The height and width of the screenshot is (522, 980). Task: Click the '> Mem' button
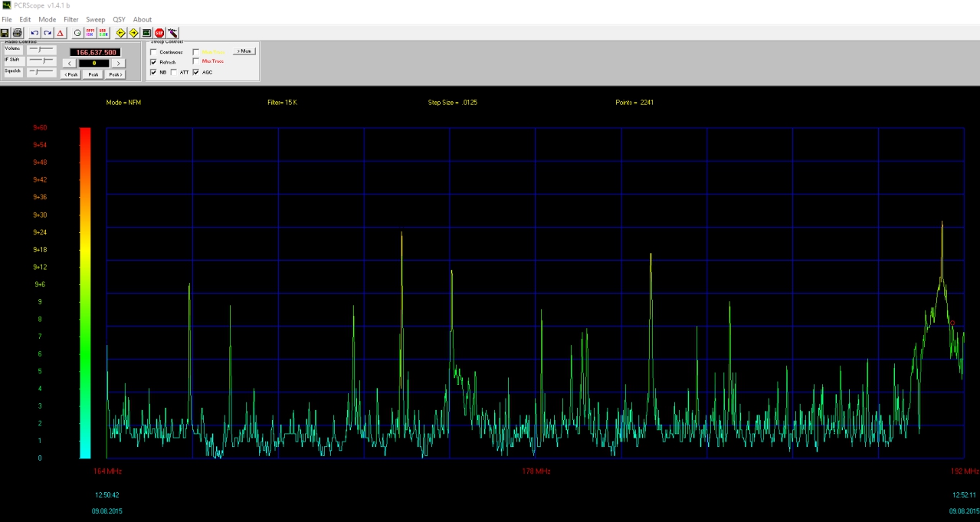pyautogui.click(x=244, y=51)
